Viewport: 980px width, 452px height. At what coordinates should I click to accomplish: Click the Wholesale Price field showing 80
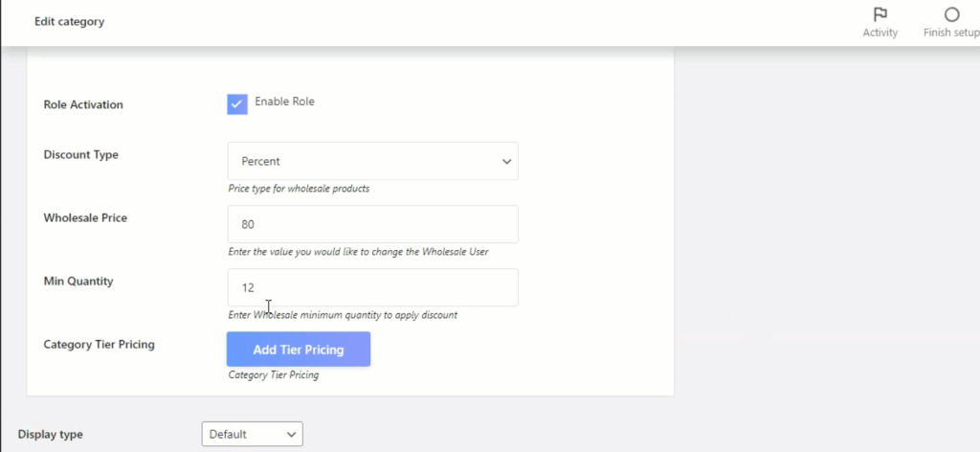(372, 224)
